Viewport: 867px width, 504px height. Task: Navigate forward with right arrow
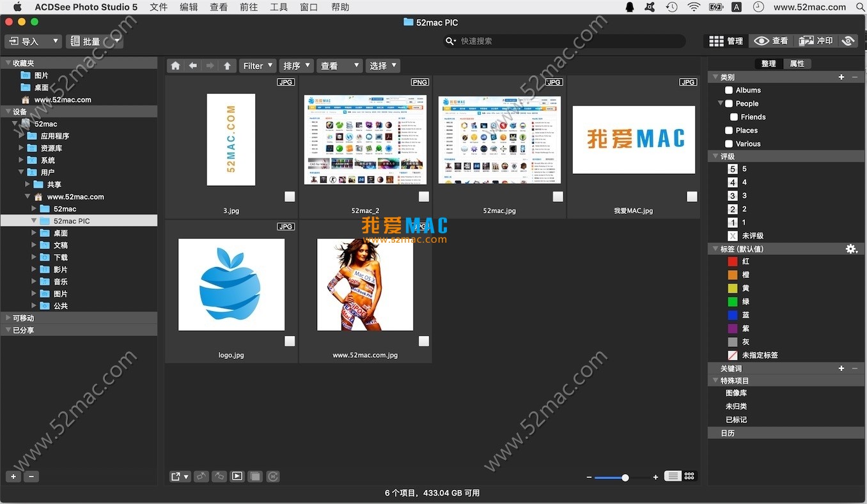click(210, 66)
